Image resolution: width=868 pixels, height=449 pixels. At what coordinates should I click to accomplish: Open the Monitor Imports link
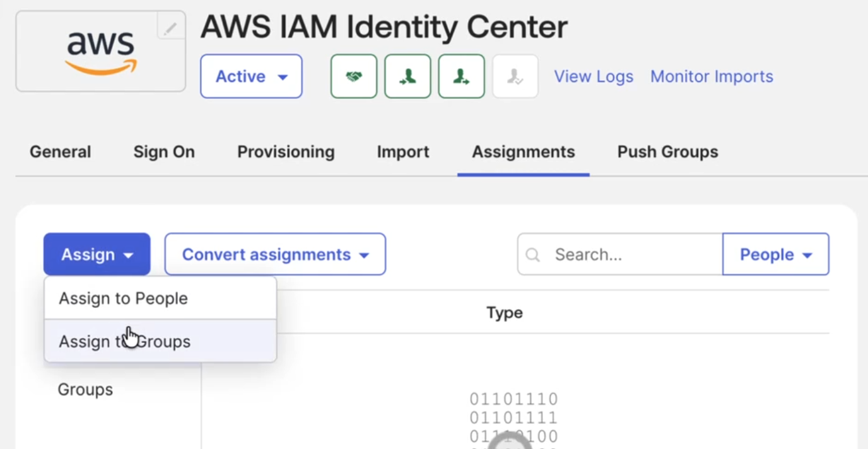click(712, 76)
